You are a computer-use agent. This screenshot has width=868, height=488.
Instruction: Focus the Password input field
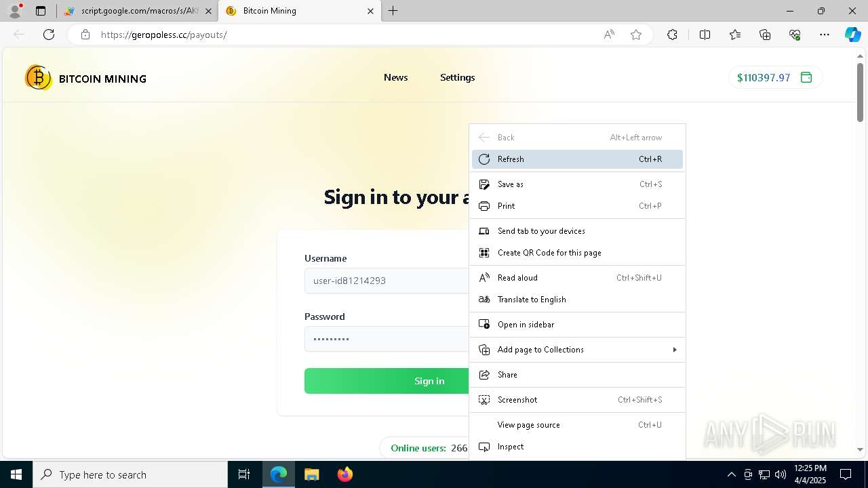(x=387, y=339)
